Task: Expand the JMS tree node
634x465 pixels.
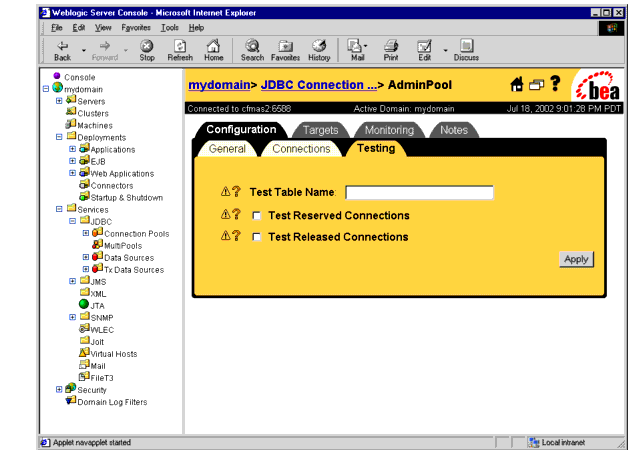Action: 72,281
